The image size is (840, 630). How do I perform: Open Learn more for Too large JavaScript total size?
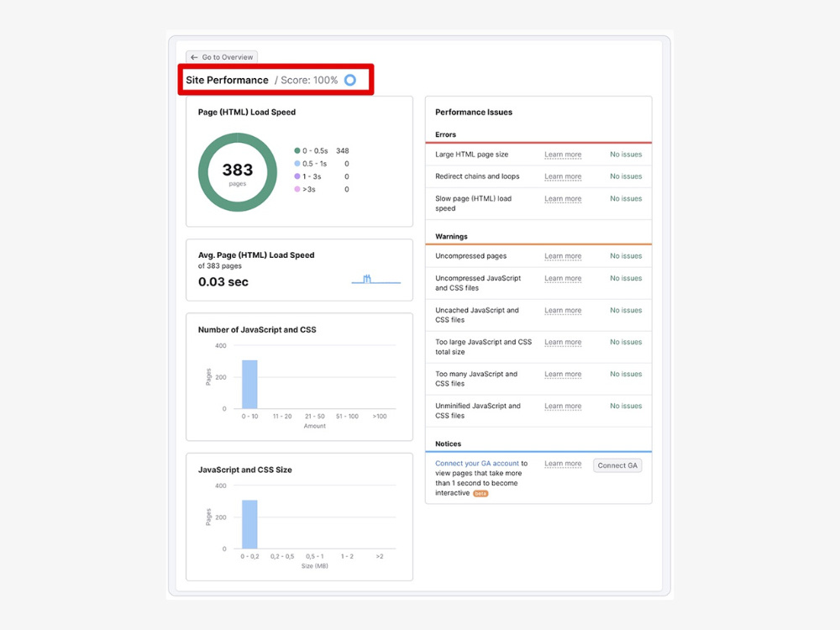(563, 342)
